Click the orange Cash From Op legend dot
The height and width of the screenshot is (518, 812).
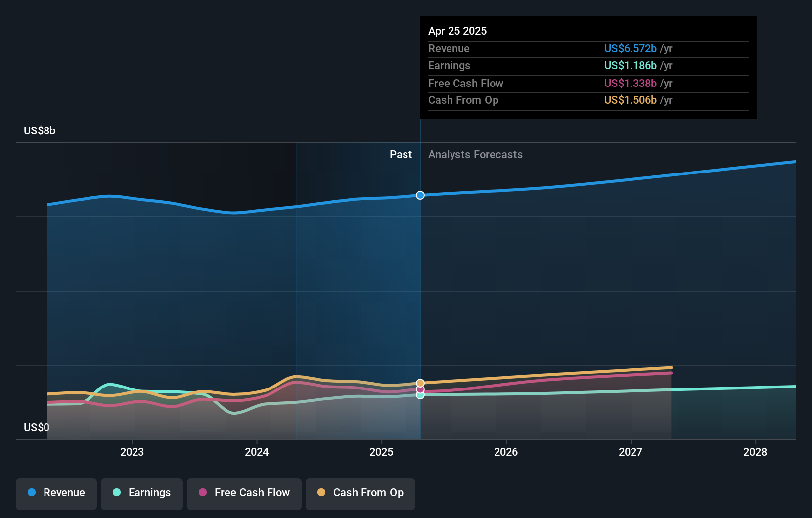[321, 492]
